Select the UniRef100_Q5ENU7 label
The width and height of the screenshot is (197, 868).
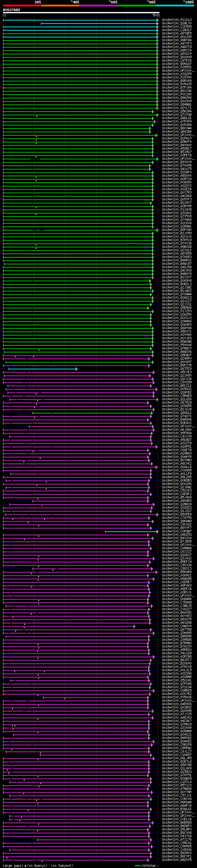pos(176,355)
